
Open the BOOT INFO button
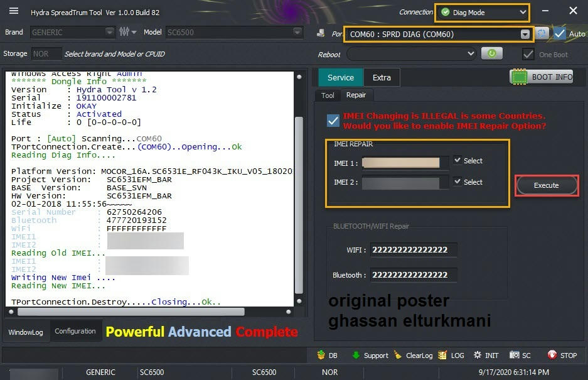click(x=542, y=77)
